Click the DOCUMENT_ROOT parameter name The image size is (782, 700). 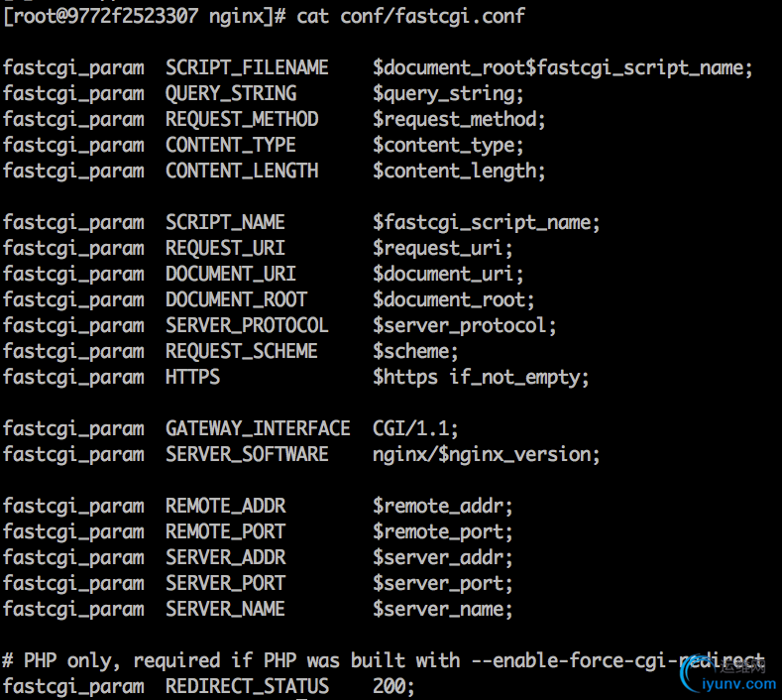[237, 299]
